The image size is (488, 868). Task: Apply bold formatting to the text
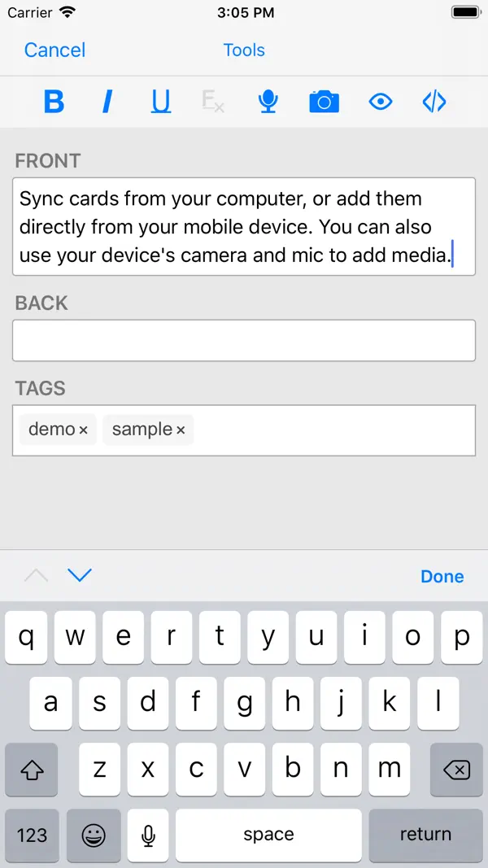point(53,101)
